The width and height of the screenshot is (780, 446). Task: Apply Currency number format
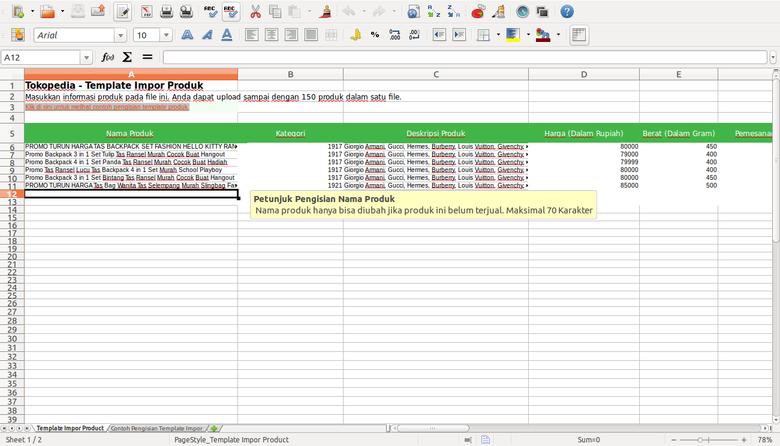click(x=355, y=35)
